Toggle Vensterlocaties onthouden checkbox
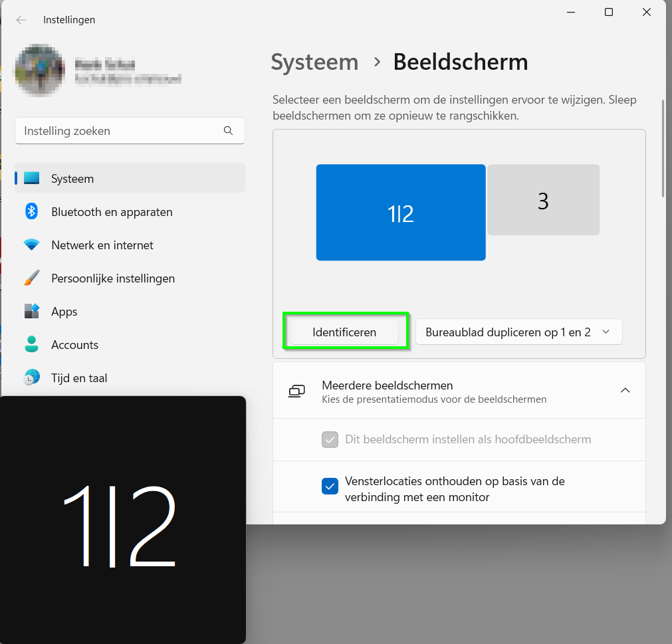 [330, 486]
